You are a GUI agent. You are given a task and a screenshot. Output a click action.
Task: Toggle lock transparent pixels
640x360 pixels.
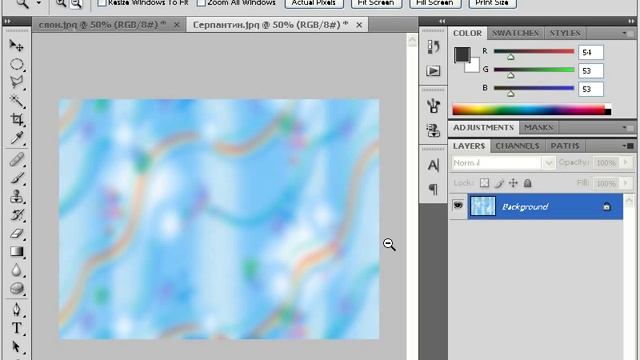tap(484, 183)
